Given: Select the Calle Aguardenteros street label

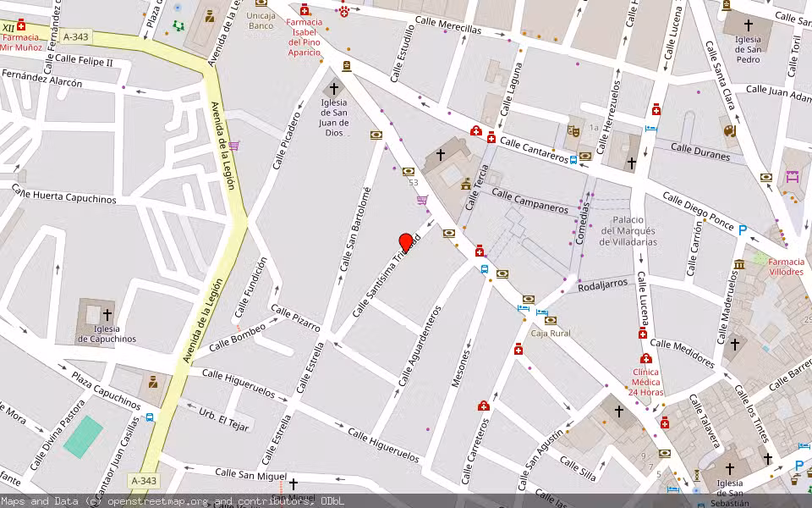Looking at the screenshot, I should [420, 345].
